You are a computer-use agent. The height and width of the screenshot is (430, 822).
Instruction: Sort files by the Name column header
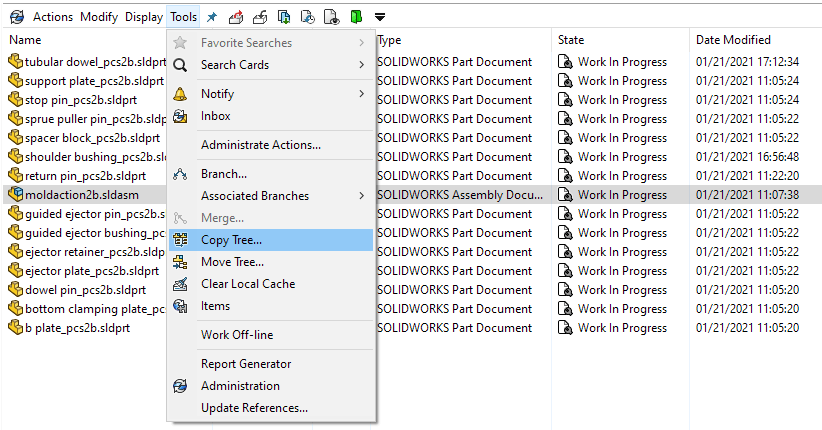pos(25,40)
